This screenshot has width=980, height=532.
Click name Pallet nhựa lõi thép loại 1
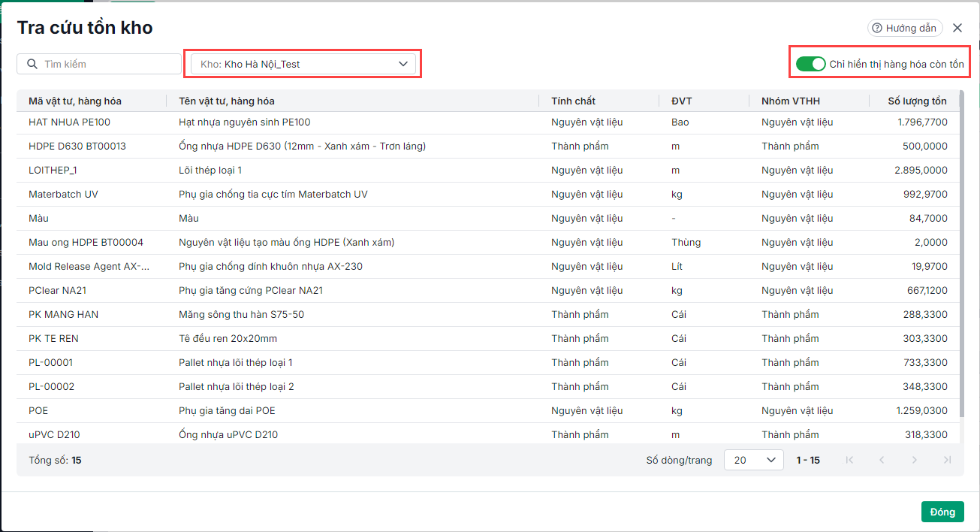tap(236, 362)
